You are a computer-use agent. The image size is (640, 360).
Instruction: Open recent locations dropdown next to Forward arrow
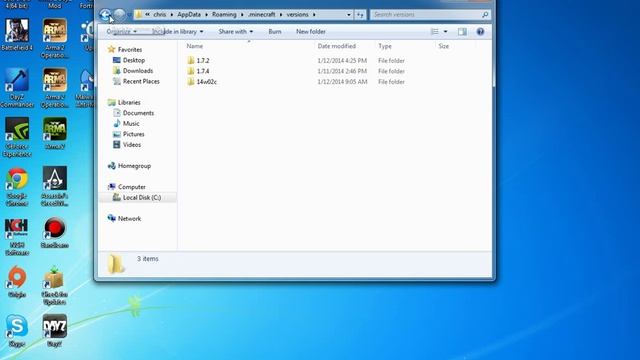click(x=129, y=15)
